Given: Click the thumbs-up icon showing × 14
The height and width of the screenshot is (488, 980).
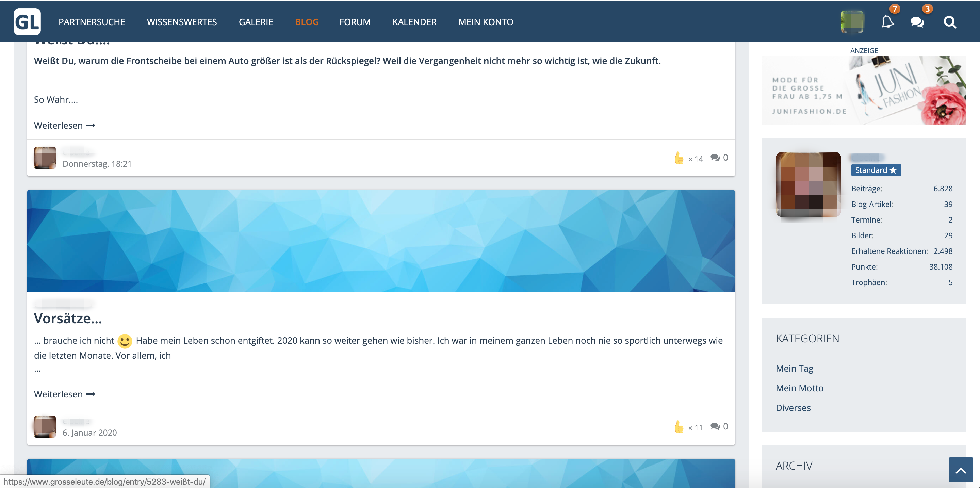Looking at the screenshot, I should (679, 158).
